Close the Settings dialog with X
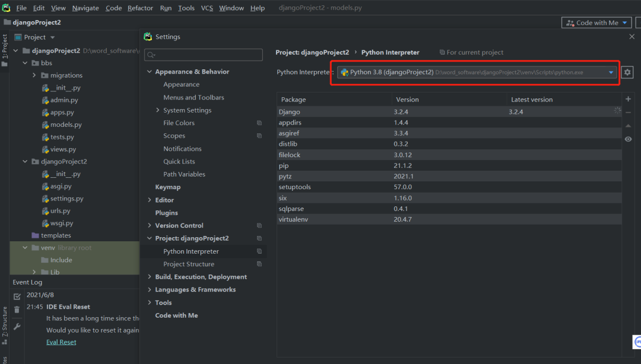 coord(632,37)
